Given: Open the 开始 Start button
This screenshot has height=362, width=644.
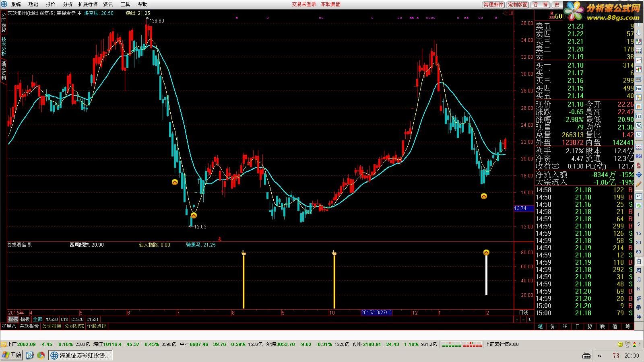Looking at the screenshot, I should 12,355.
